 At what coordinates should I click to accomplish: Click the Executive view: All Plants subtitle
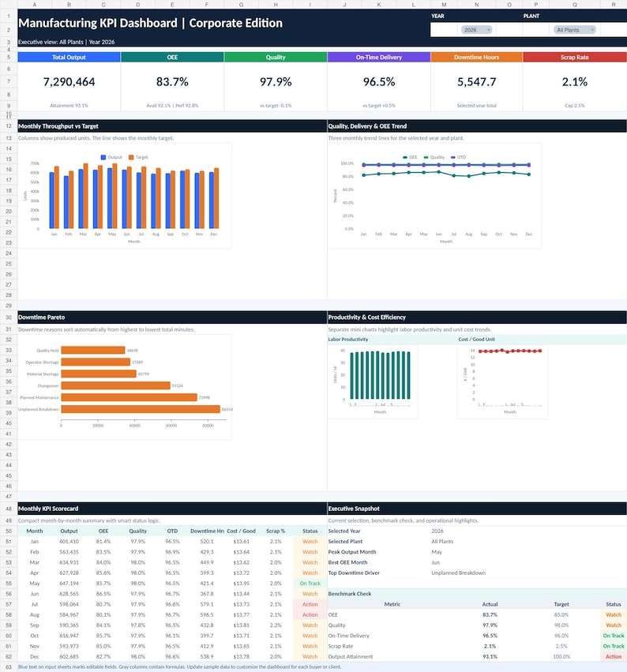click(x=66, y=42)
